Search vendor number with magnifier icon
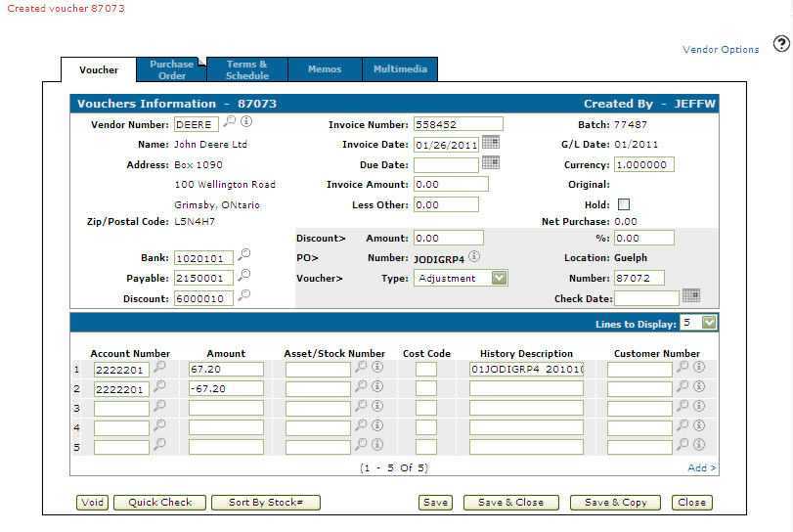793x532 pixels. click(230, 121)
